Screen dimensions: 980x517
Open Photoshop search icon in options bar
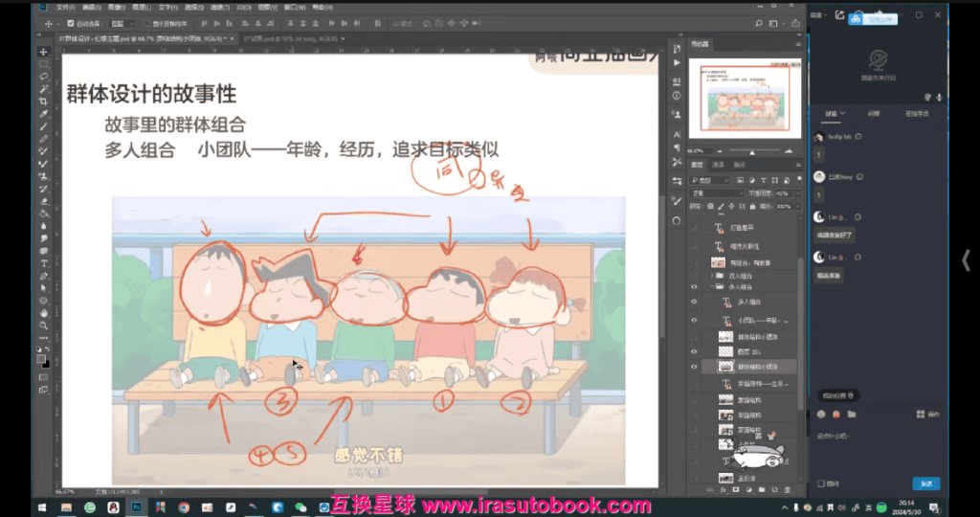click(x=759, y=24)
